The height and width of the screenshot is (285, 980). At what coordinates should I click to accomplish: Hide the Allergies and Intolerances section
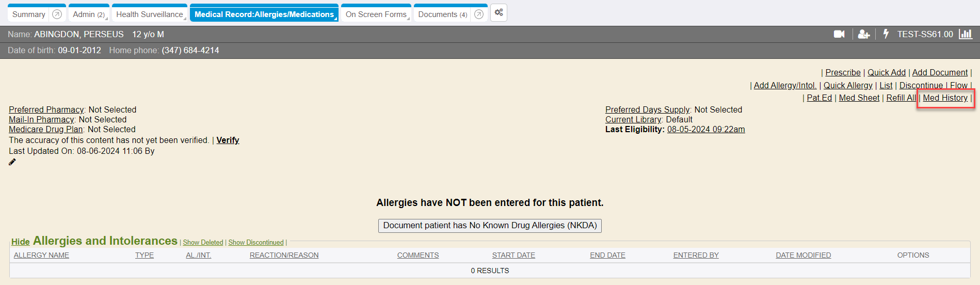coord(20,242)
